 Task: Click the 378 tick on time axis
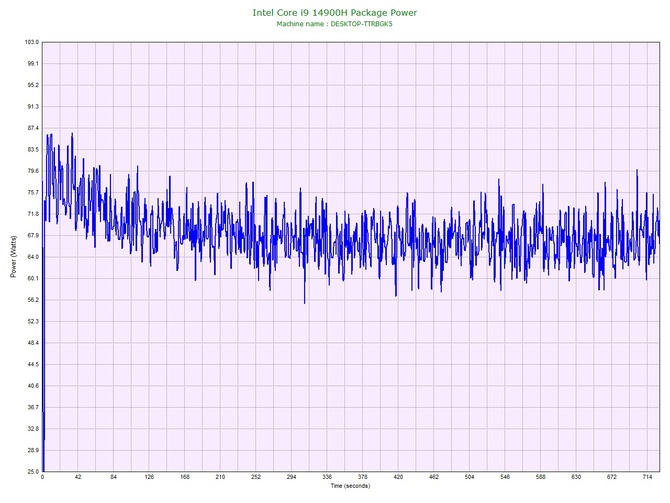click(363, 477)
